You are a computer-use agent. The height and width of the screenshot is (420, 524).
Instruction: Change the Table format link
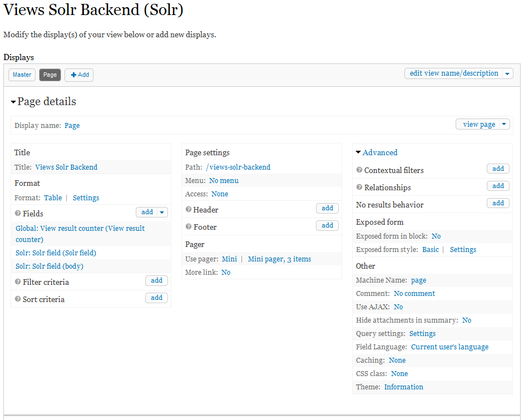(53, 197)
